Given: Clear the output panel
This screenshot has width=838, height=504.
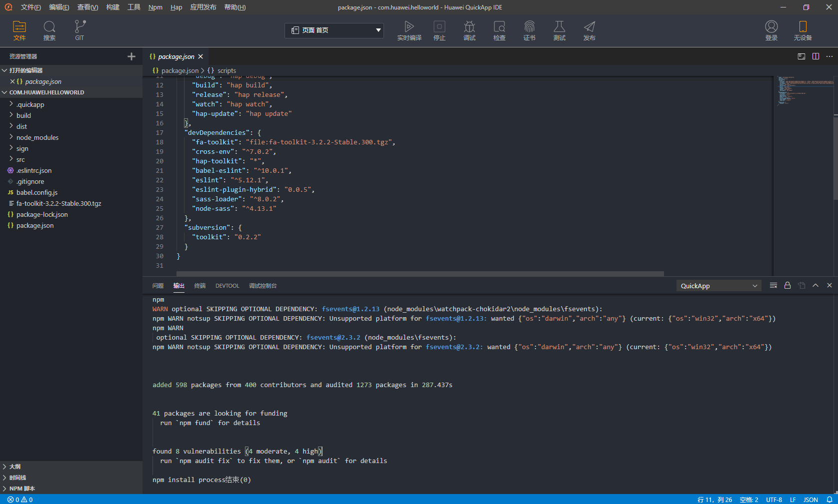Looking at the screenshot, I should click(x=773, y=286).
